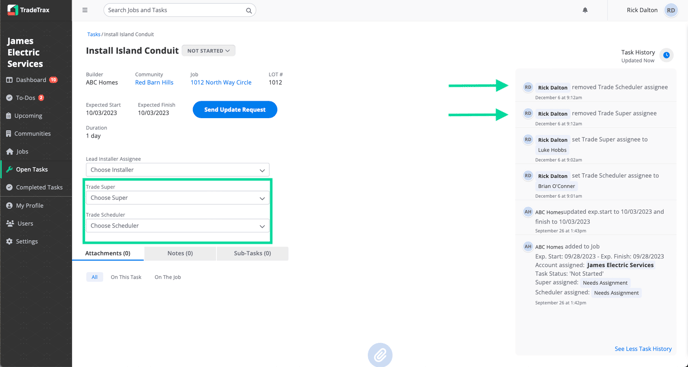
Task: Open Rick Dalton RD avatar
Action: tap(671, 10)
